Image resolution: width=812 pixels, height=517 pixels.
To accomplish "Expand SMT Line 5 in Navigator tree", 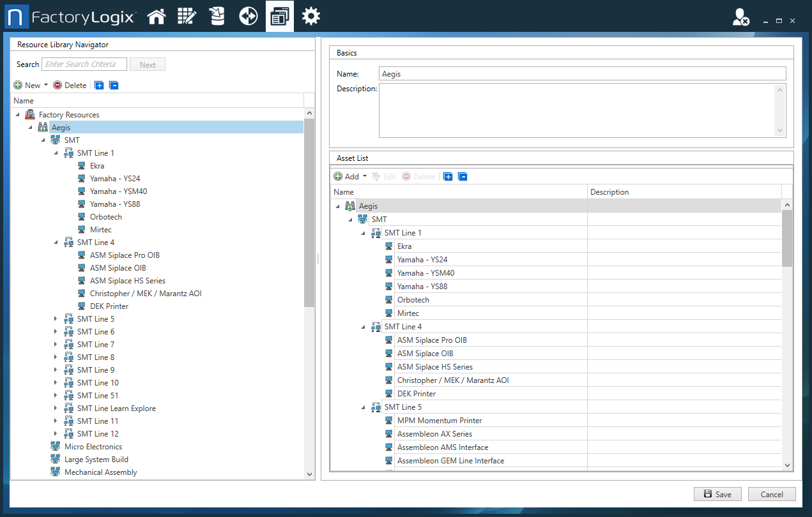I will coord(56,319).
